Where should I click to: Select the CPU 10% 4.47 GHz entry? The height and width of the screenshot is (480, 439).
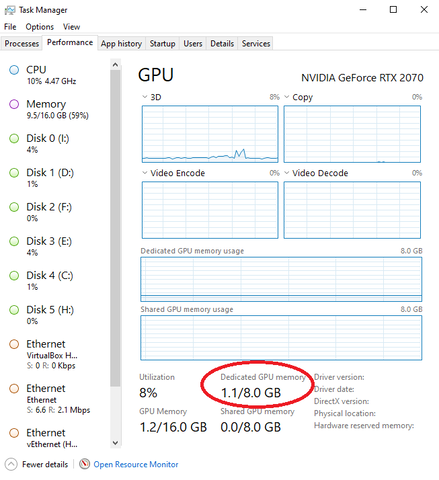pyautogui.click(x=55, y=75)
